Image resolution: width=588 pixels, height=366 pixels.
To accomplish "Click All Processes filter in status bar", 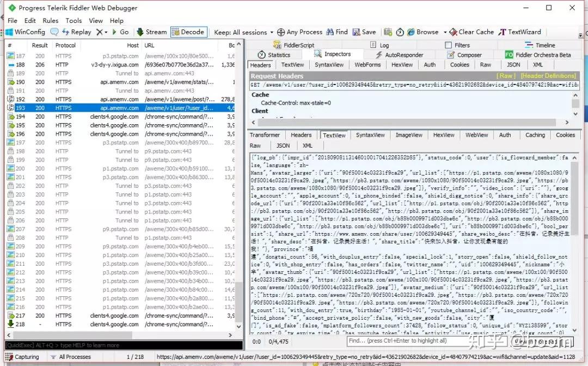I will point(70,357).
